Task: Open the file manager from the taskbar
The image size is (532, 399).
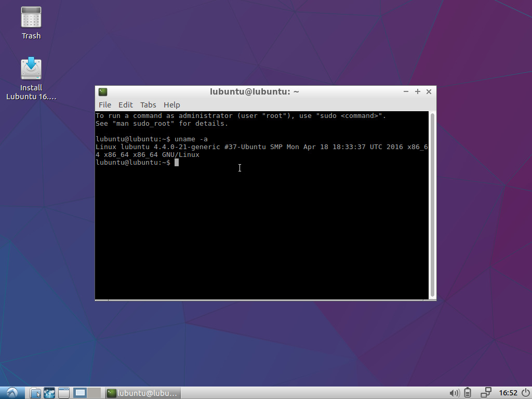Action: click(x=35, y=393)
